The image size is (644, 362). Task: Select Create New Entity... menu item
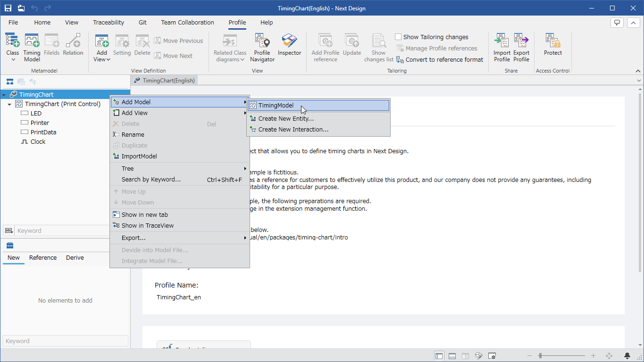coord(318,118)
